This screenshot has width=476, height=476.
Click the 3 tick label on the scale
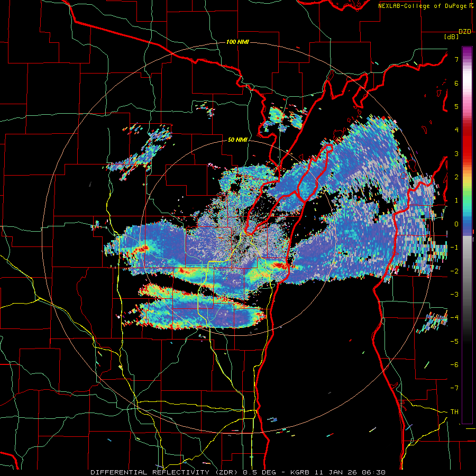pos(456,153)
